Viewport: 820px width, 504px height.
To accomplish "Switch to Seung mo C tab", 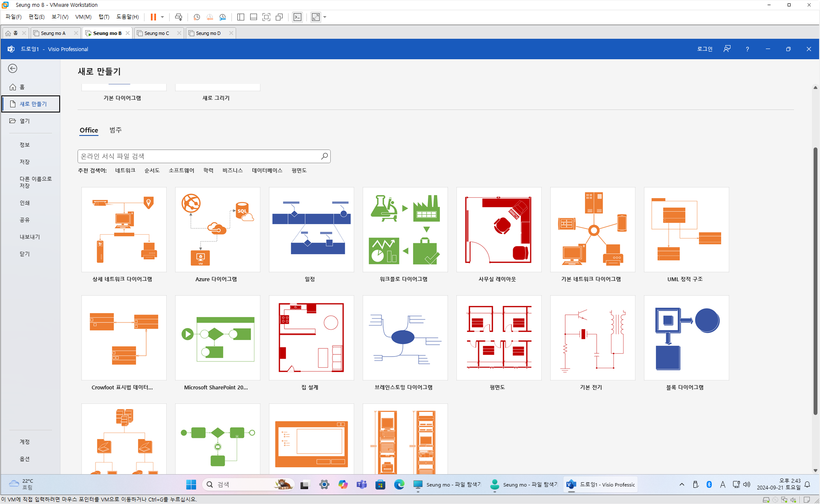I will (156, 33).
